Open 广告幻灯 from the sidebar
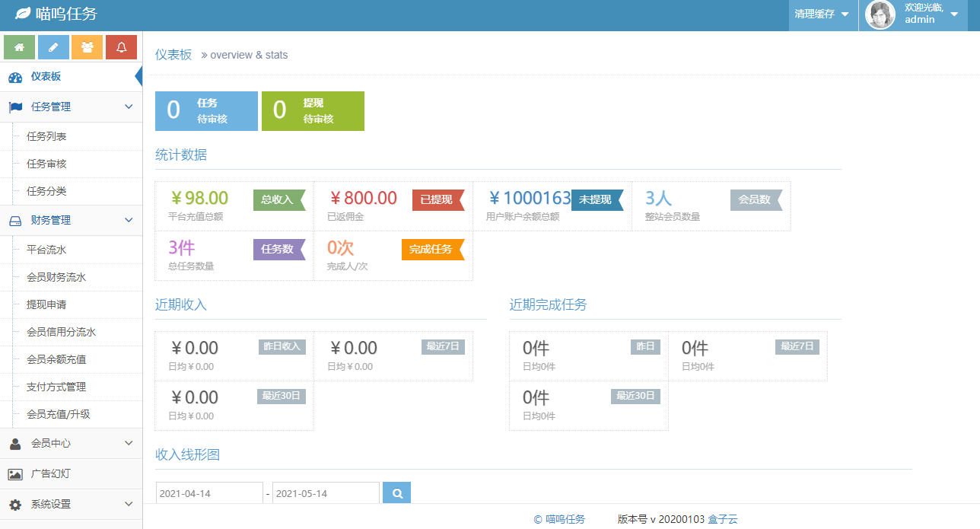The image size is (980, 529). pyautogui.click(x=50, y=473)
